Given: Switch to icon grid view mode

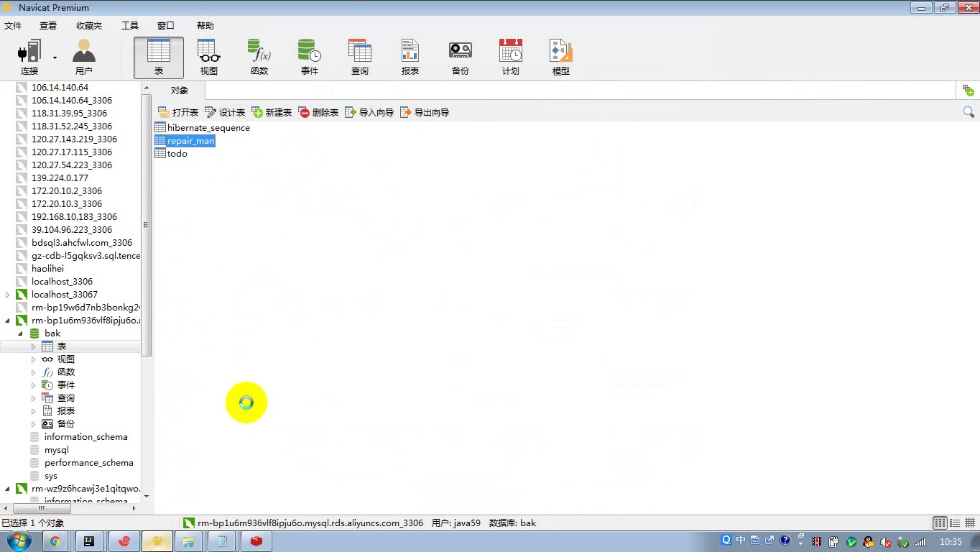Looking at the screenshot, I should [x=940, y=523].
